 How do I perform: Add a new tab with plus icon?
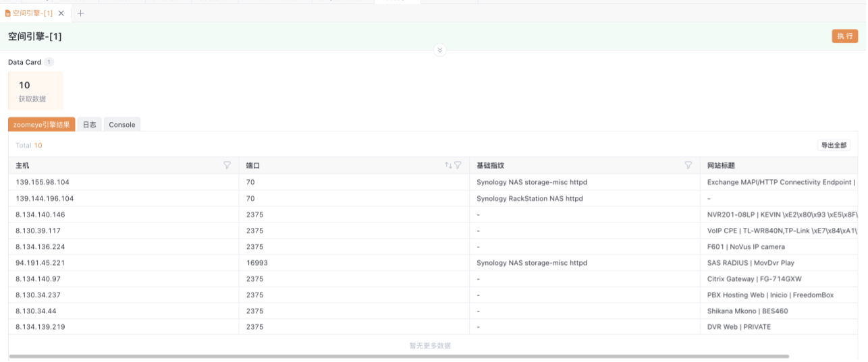[x=80, y=13]
